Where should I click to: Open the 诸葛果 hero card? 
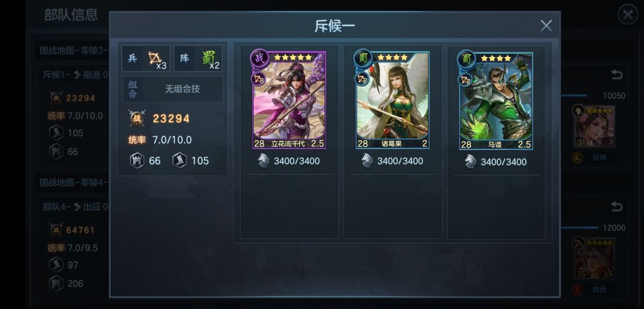(392, 100)
